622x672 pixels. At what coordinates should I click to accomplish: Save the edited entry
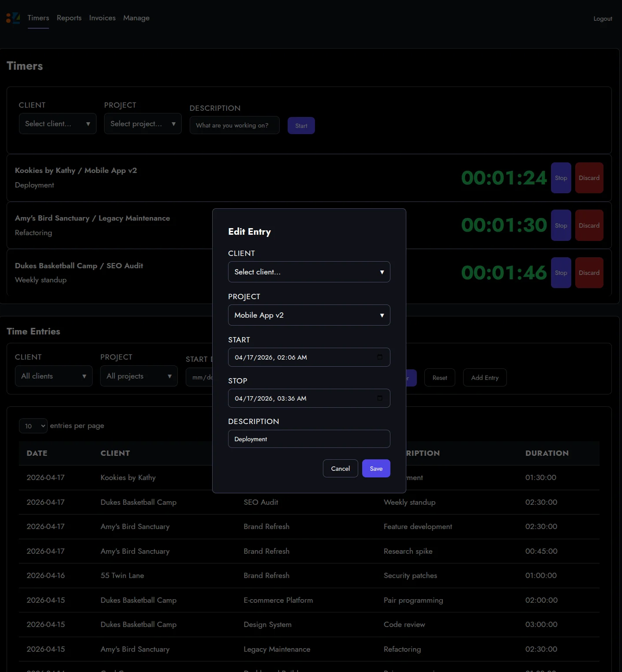pyautogui.click(x=376, y=469)
